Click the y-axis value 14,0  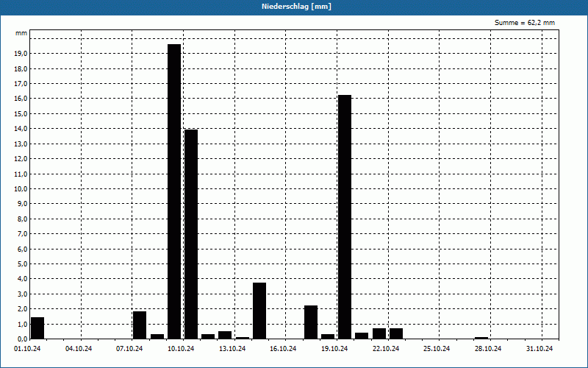[x=21, y=129]
